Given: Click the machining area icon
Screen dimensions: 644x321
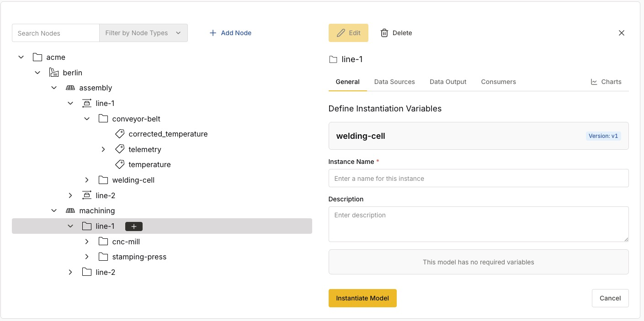Looking at the screenshot, I should [70, 210].
